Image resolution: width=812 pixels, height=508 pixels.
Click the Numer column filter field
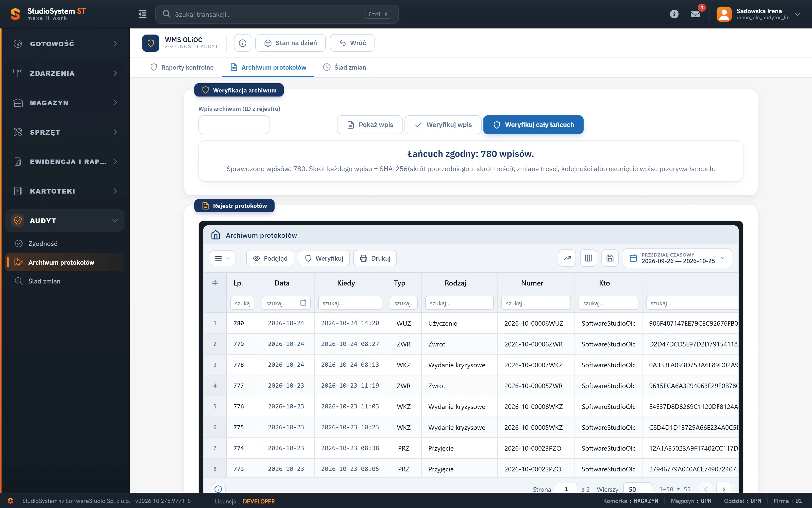click(x=536, y=303)
